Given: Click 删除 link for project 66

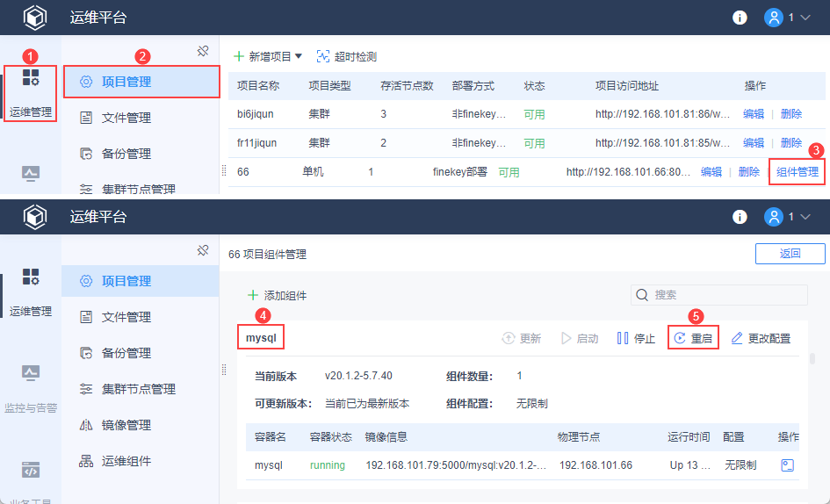Looking at the screenshot, I should pos(749,171).
